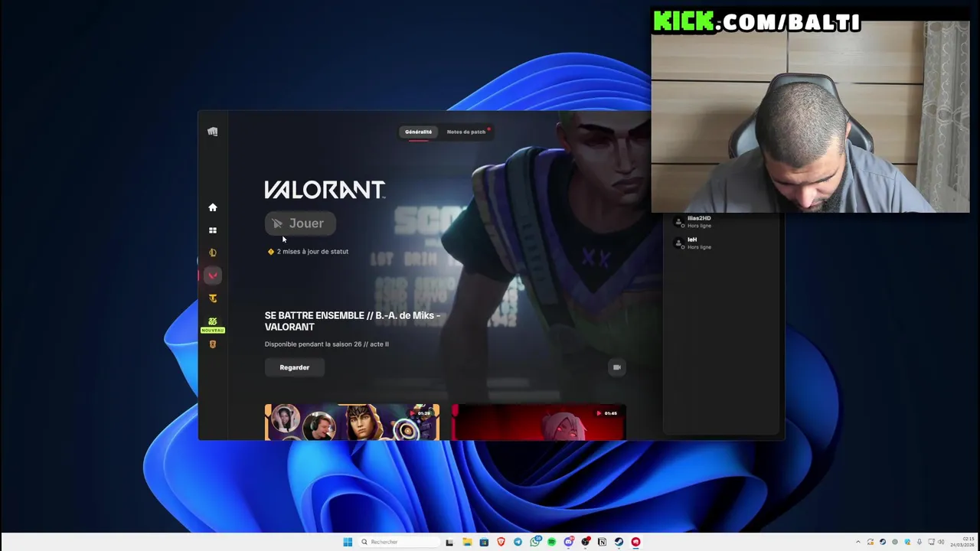Launch Brave browser from the taskbar
The image size is (980, 551).
(x=501, y=542)
